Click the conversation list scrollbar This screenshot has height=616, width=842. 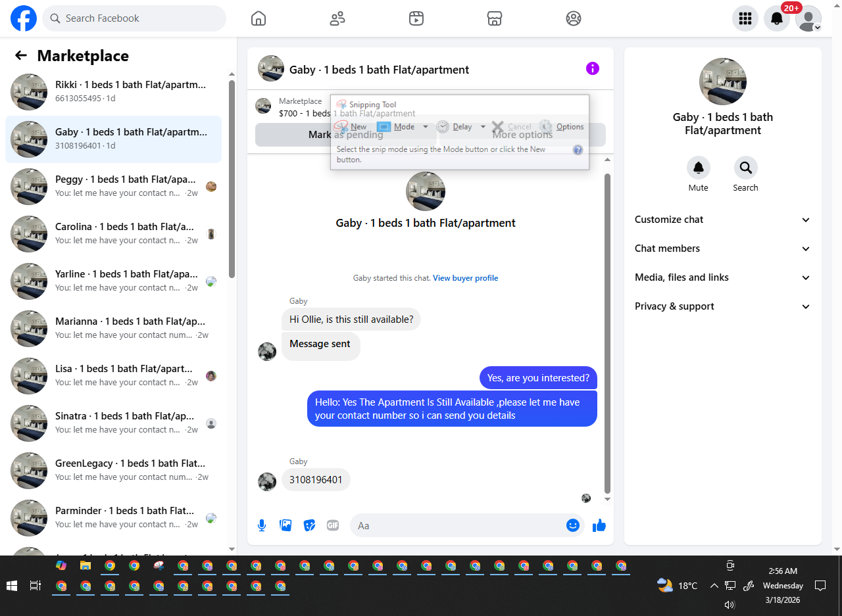pos(232,179)
